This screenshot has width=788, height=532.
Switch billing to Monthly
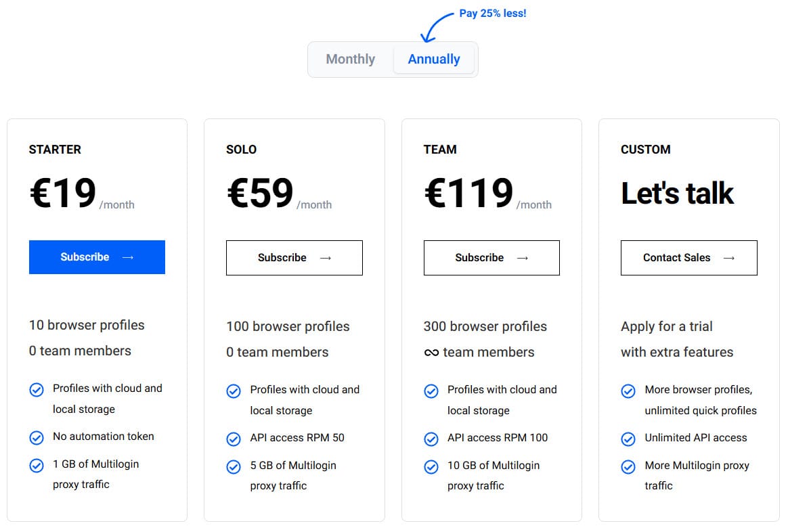tap(350, 59)
